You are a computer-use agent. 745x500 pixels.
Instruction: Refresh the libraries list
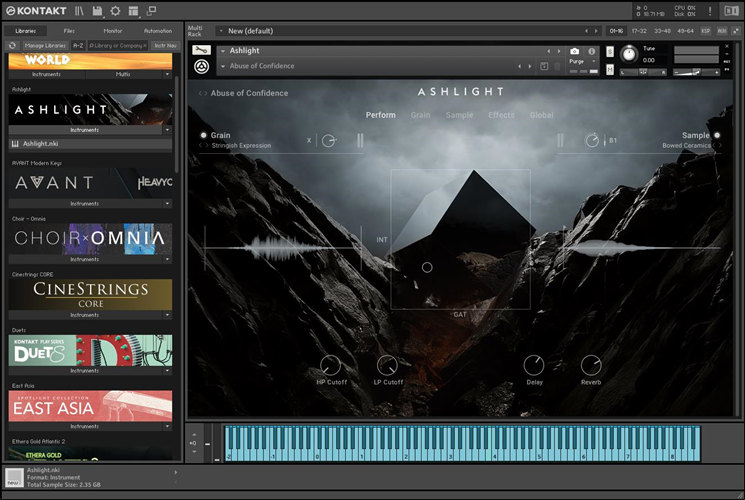pos(12,45)
